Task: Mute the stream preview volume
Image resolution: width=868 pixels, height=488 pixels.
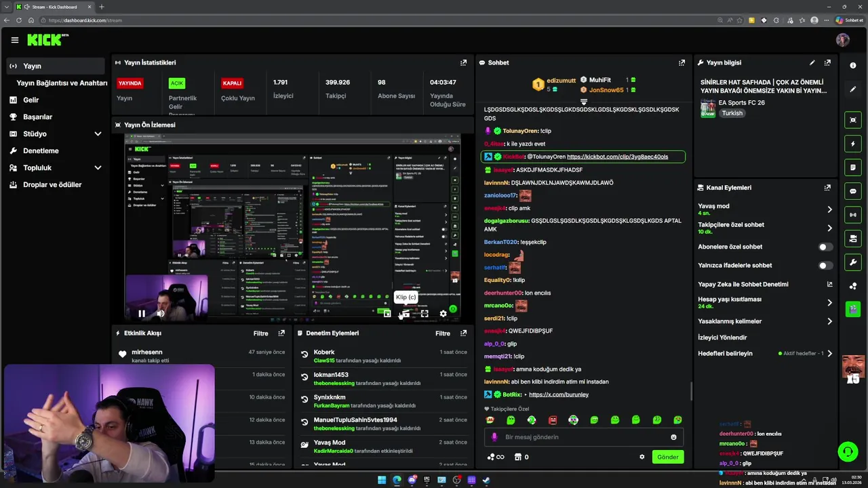Action: [x=161, y=313]
